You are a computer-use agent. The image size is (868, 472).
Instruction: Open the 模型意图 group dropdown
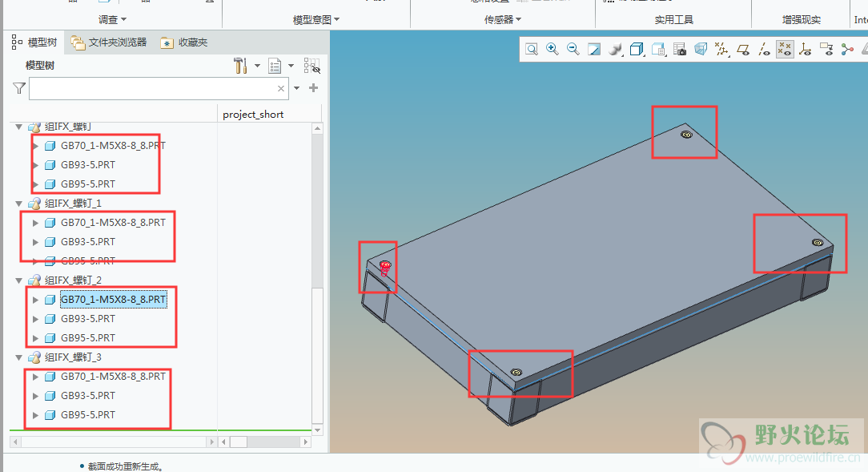pyautogui.click(x=316, y=20)
